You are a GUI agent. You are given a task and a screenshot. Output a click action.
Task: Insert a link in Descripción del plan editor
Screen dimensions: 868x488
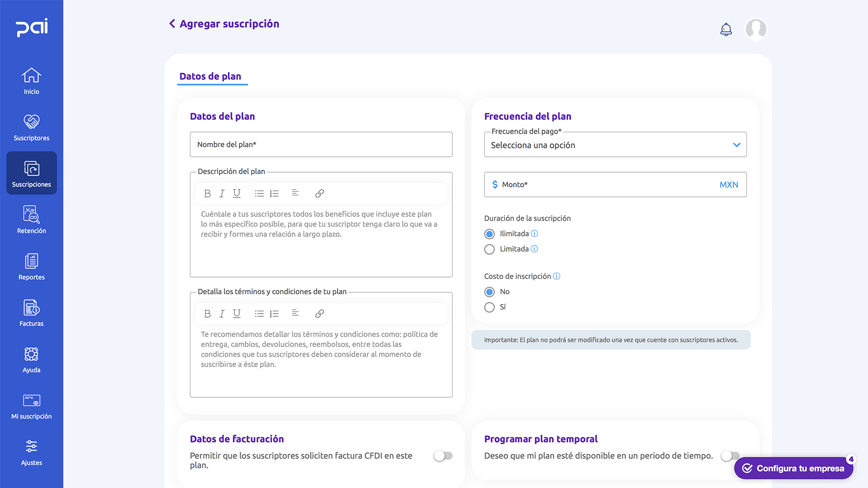[x=320, y=193]
